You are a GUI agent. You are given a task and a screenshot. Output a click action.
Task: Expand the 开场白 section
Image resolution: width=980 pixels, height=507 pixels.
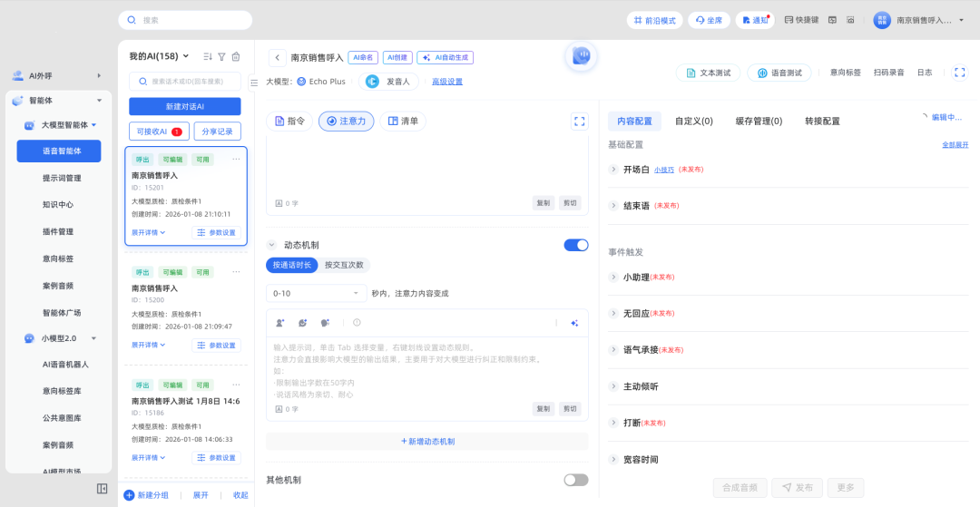613,170
